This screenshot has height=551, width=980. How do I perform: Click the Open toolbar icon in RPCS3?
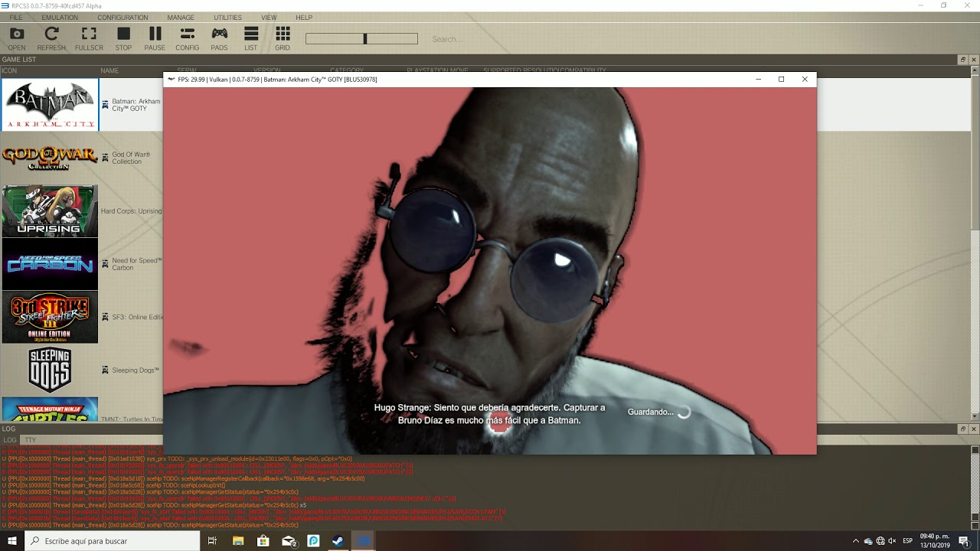tap(17, 38)
